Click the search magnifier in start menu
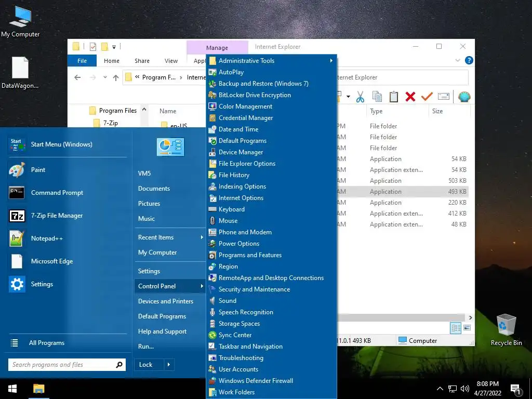 pyautogui.click(x=119, y=365)
